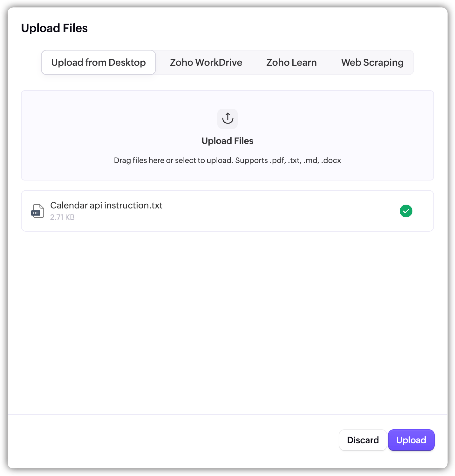
Task: Click the empty footer area left of Discard
Action: point(159,440)
